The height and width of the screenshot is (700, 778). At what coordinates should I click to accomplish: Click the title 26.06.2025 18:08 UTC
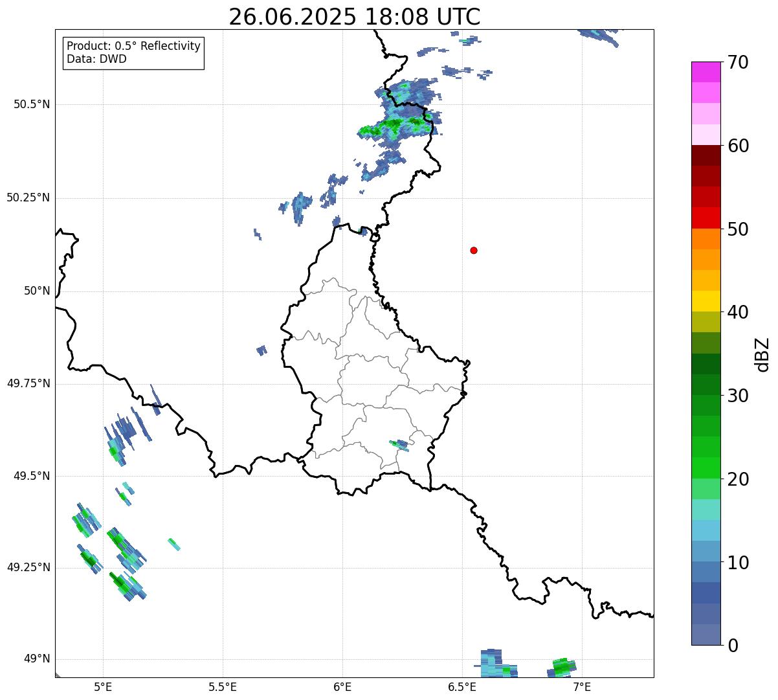[355, 17]
